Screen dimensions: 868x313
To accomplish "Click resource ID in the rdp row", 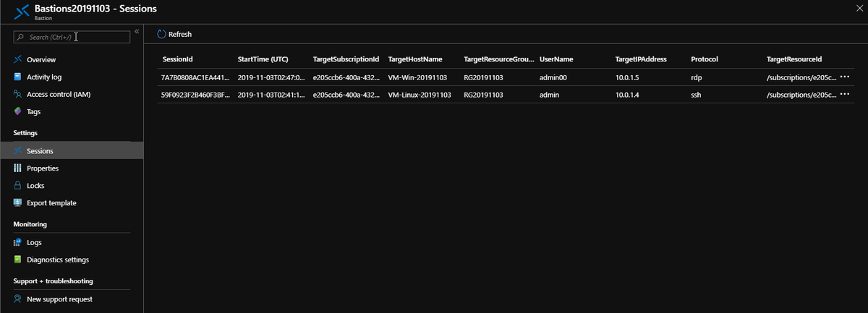I will pyautogui.click(x=801, y=77).
